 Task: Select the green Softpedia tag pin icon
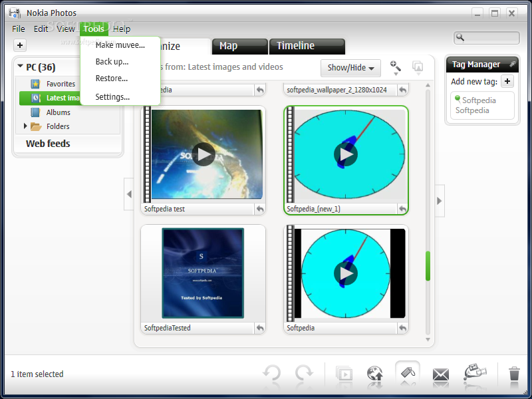(458, 98)
